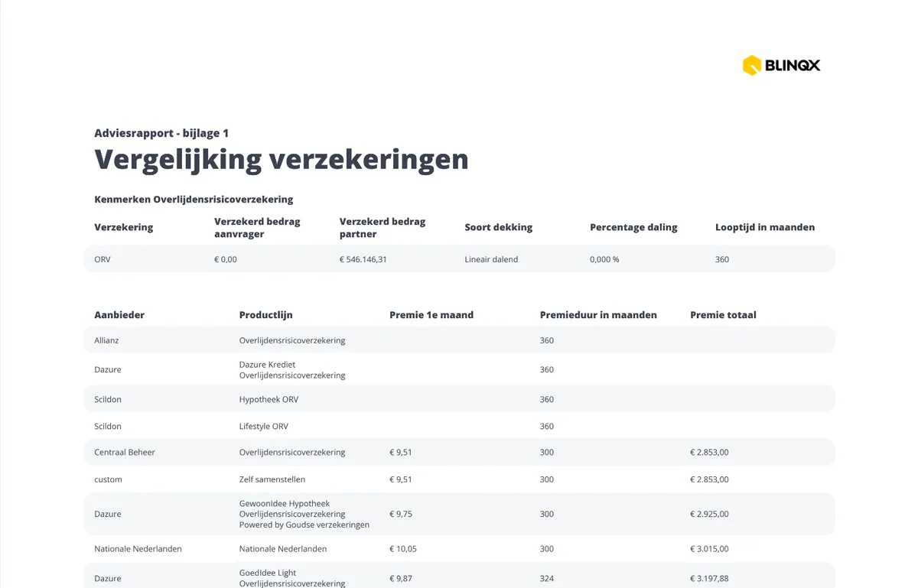
Task: Click the 'Zelf samenstellen' product cell
Action: (272, 479)
